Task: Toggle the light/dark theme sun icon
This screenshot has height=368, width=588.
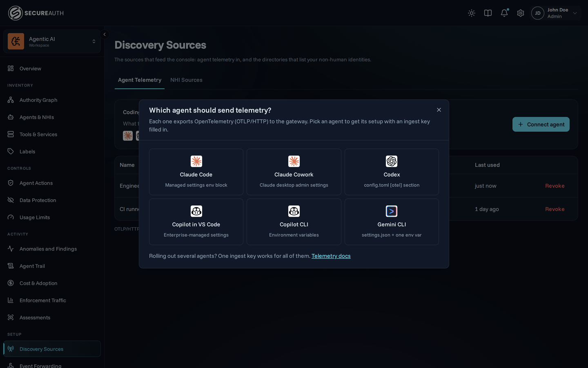Action: point(472,13)
